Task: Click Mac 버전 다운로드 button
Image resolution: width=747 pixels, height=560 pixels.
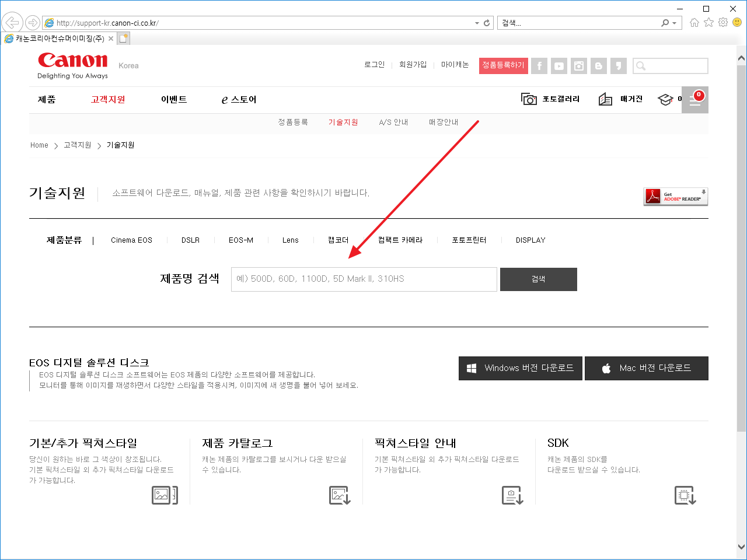Action: click(647, 368)
